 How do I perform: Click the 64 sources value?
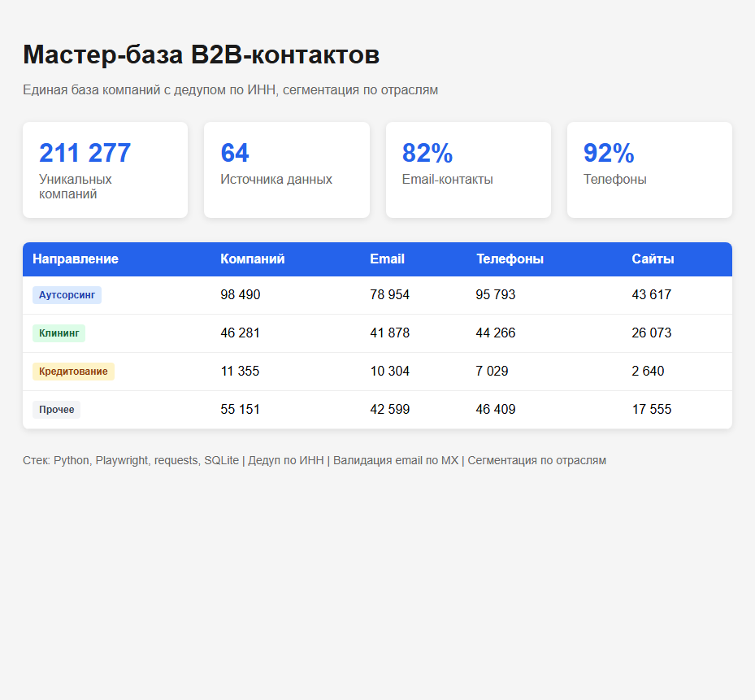click(x=235, y=153)
